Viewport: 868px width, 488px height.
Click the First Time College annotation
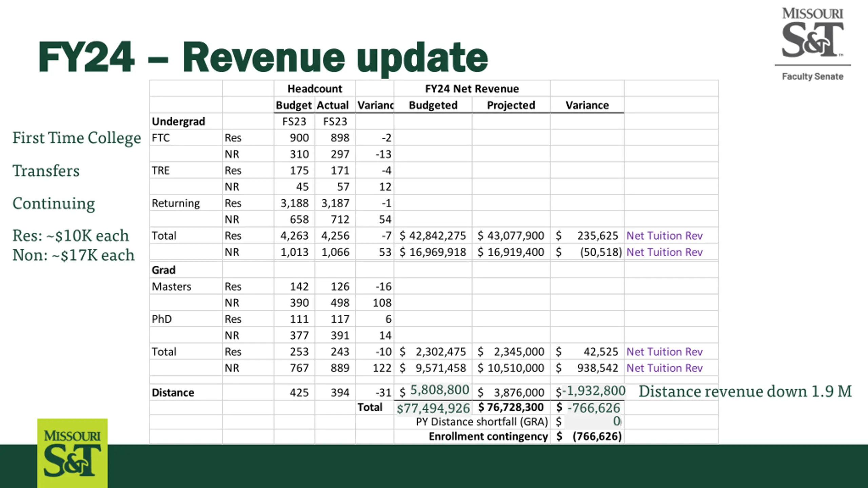click(x=77, y=138)
